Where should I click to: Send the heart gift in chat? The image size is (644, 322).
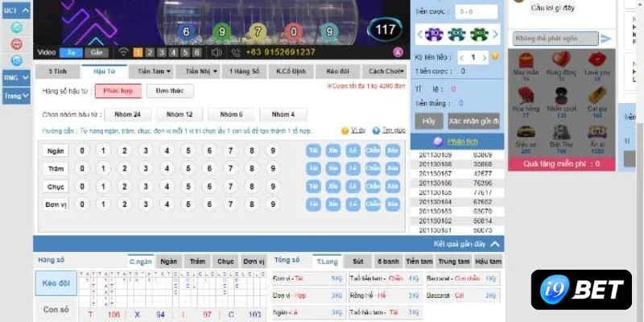560,61
